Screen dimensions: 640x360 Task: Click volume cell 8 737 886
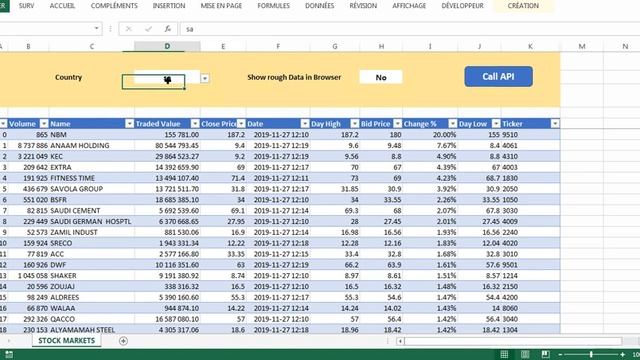coord(29,145)
